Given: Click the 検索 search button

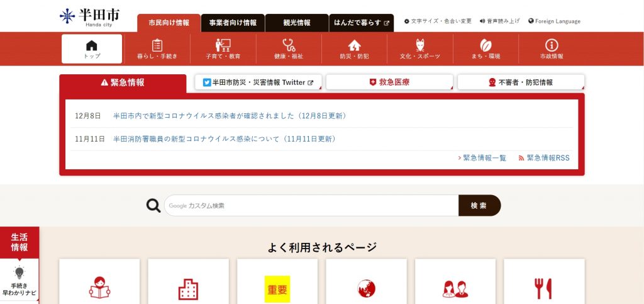Looking at the screenshot, I should (479, 205).
